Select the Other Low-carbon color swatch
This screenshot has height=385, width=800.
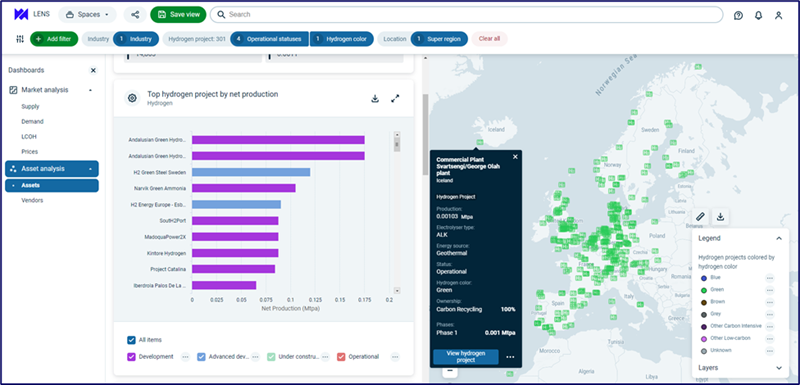(704, 339)
